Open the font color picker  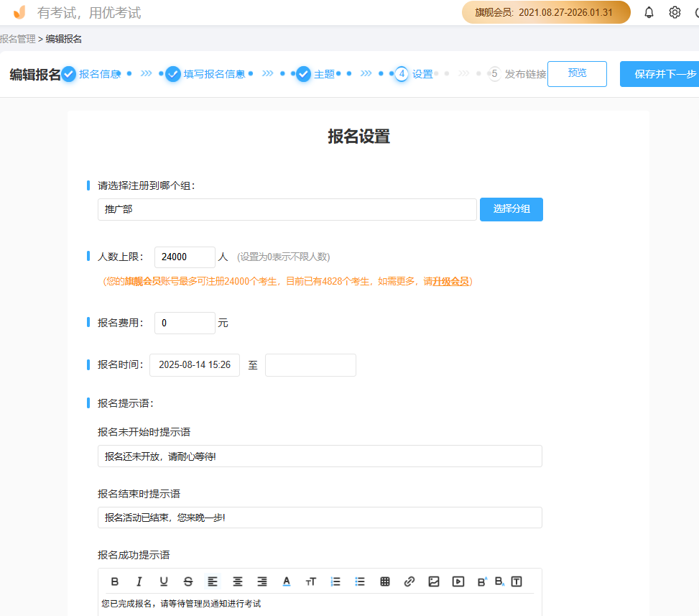287,581
